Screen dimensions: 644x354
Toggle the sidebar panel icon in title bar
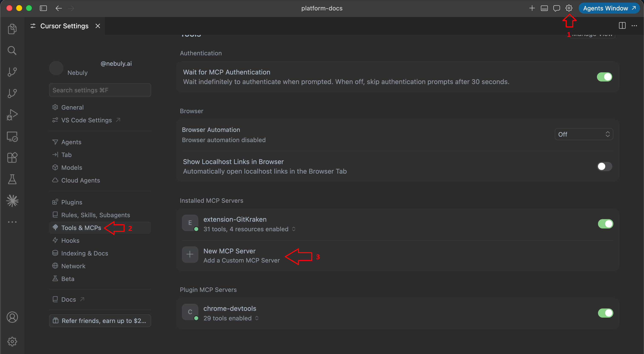coord(43,8)
